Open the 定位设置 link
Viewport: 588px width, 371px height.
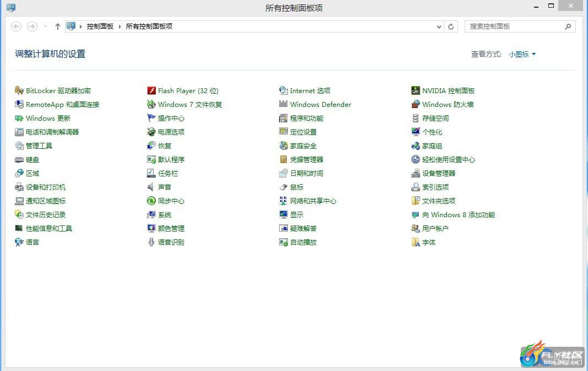pyautogui.click(x=303, y=132)
